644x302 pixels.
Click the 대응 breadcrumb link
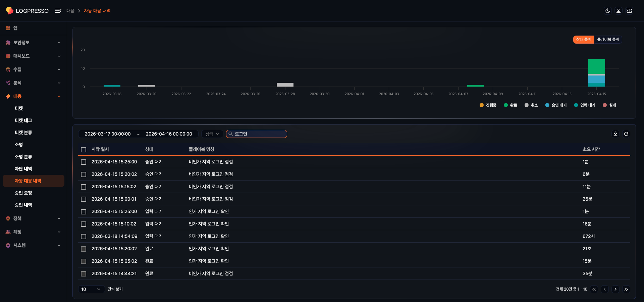(70, 11)
